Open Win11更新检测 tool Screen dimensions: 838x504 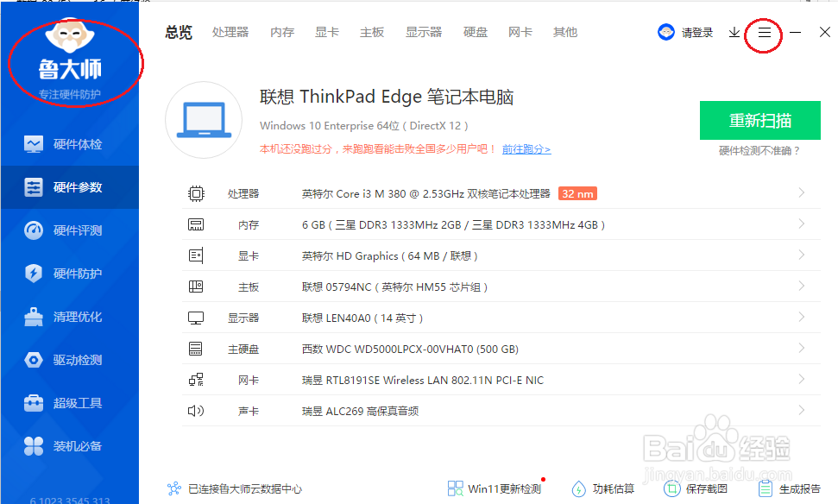pos(495,488)
